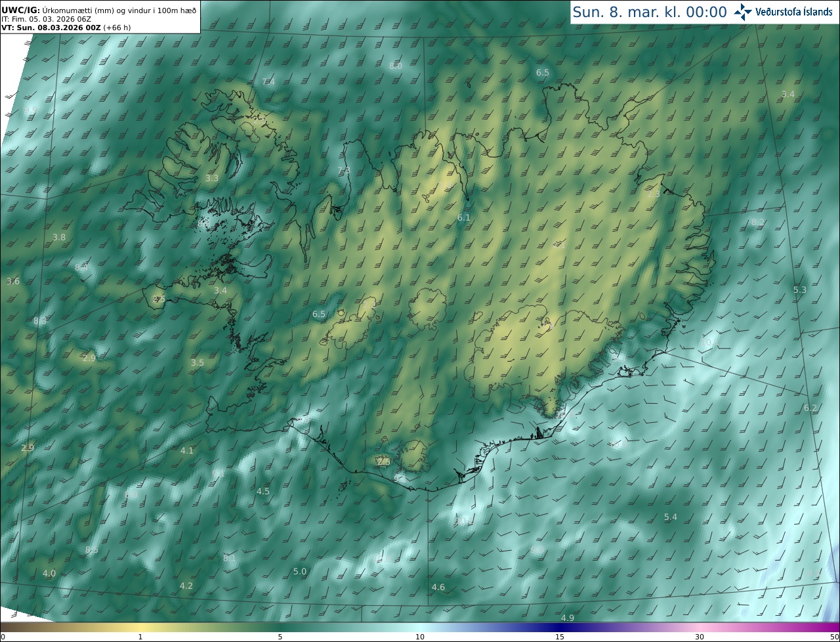Click the 3.8 precipitation value label
Image resolution: width=840 pixels, height=642 pixels.
[x=59, y=237]
